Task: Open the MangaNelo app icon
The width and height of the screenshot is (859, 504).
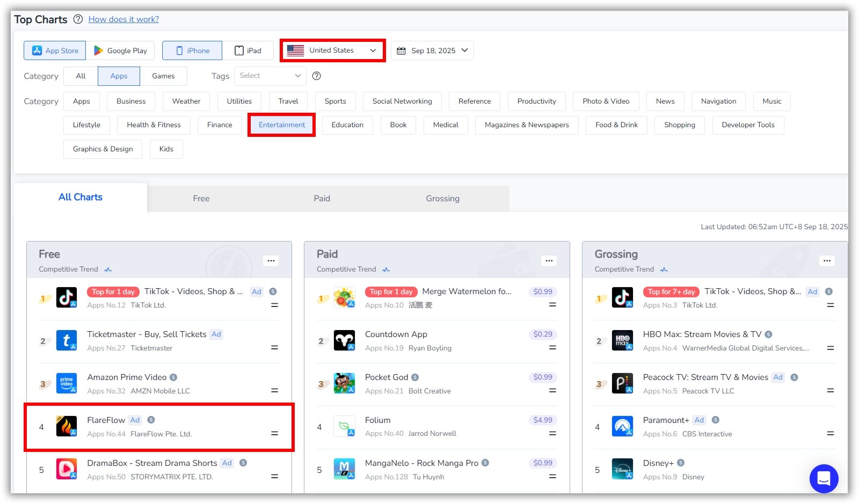Action: click(x=344, y=469)
